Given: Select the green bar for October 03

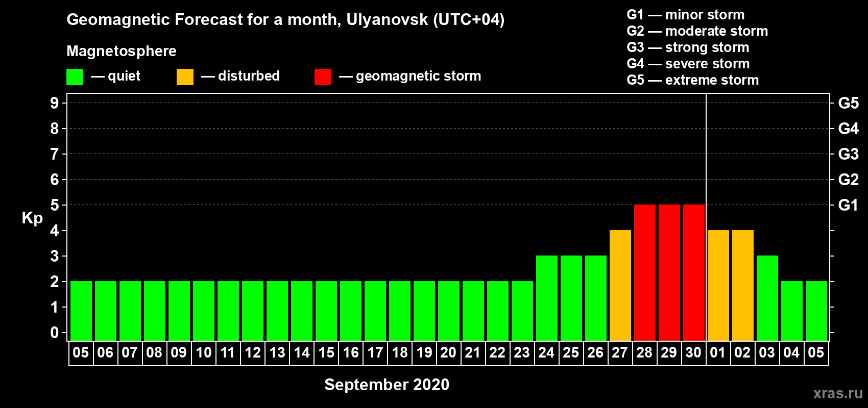Looking at the screenshot, I should (767, 298).
